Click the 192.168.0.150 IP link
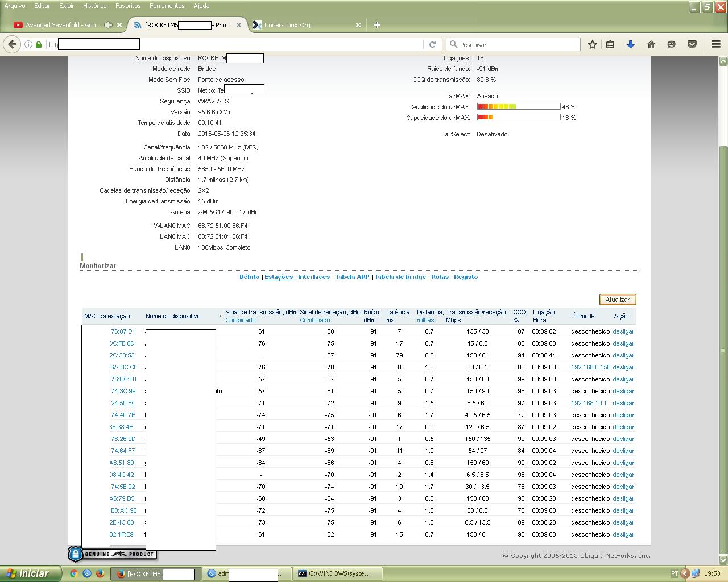 point(590,367)
